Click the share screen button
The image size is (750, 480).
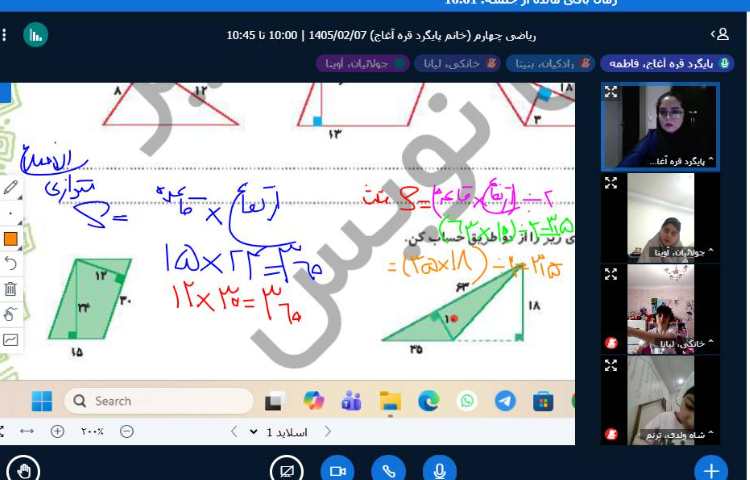[x=287, y=471]
